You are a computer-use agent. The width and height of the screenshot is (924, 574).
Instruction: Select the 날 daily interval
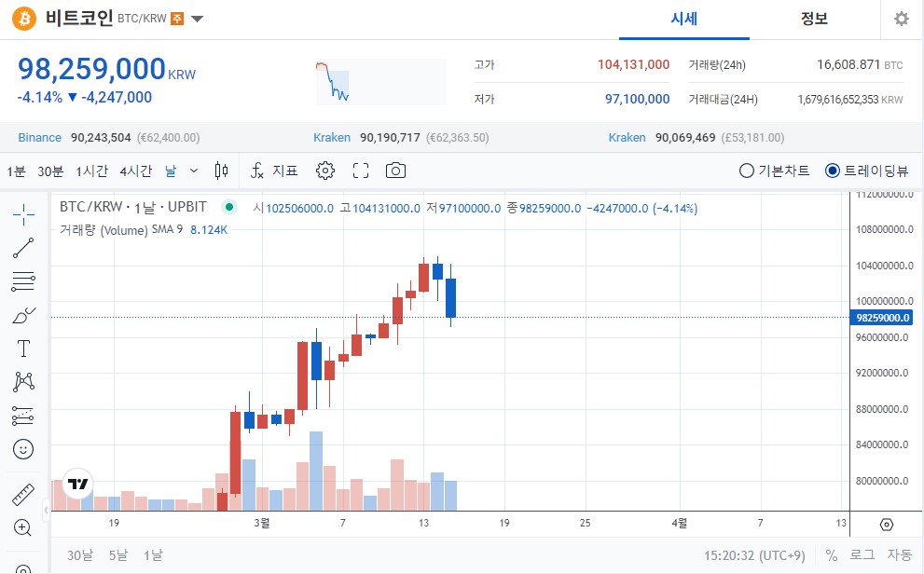click(x=171, y=171)
